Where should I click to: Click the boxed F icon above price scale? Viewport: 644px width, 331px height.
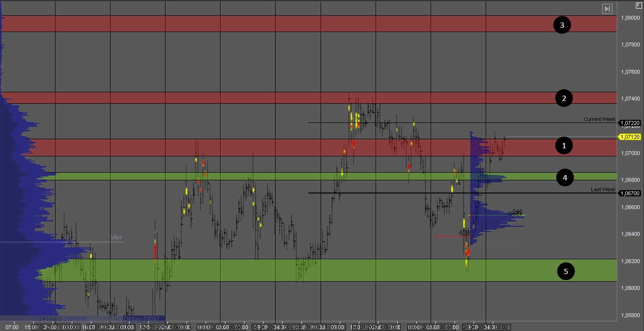pyautogui.click(x=638, y=5)
